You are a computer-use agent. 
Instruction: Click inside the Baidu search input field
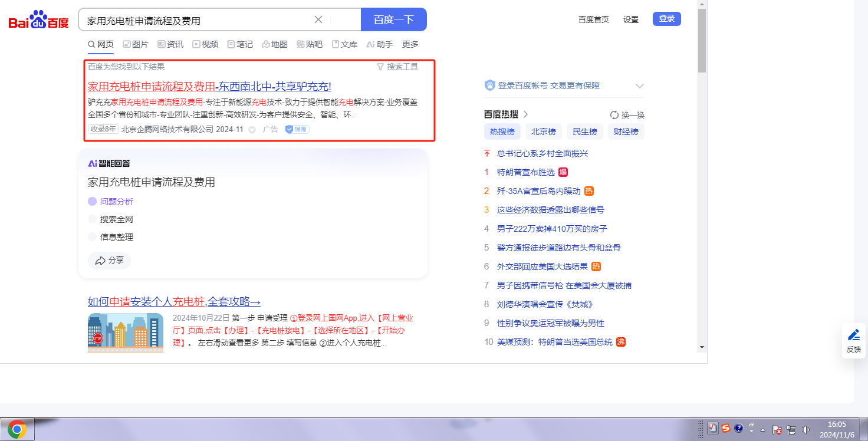[x=195, y=20]
